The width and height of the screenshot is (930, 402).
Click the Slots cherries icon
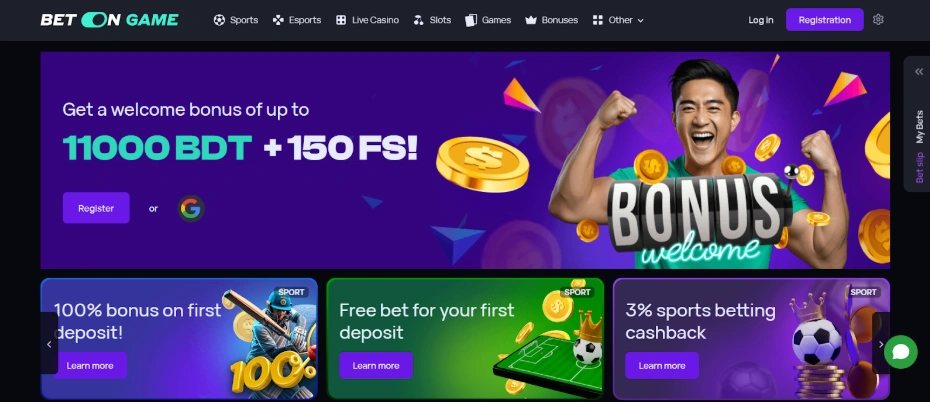[419, 20]
